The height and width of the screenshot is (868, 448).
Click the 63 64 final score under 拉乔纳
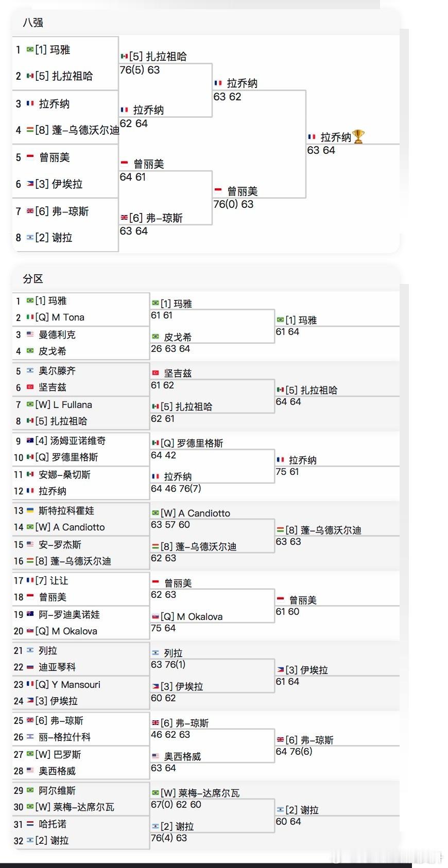(x=321, y=150)
